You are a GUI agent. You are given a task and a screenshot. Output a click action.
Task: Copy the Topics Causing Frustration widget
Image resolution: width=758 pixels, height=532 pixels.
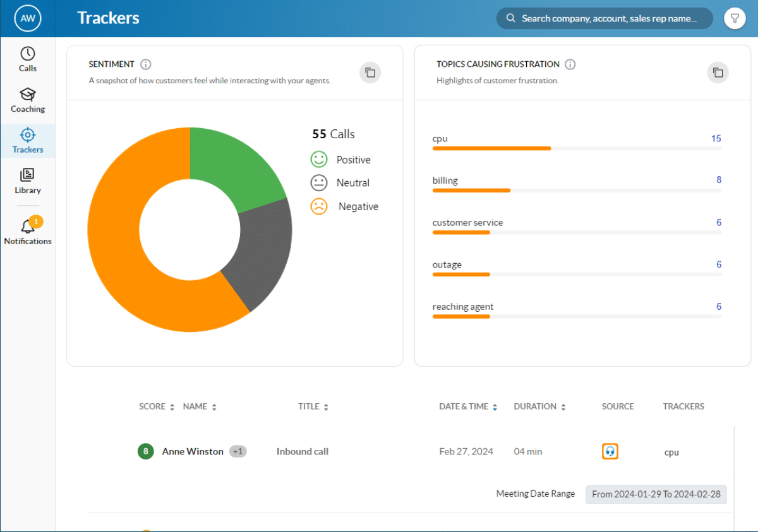[718, 73]
